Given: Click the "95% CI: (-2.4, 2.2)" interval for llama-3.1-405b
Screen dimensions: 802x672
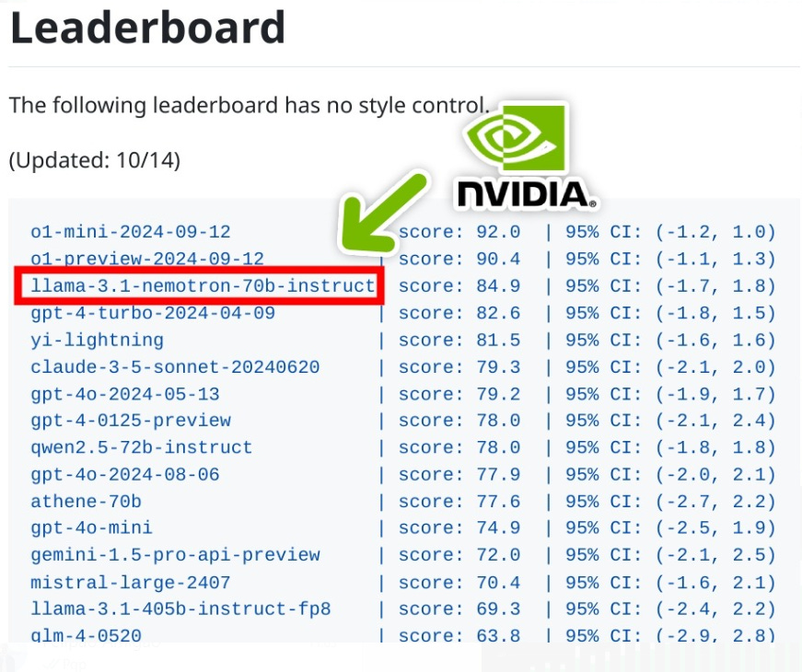Looking at the screenshot, I should [670, 609].
